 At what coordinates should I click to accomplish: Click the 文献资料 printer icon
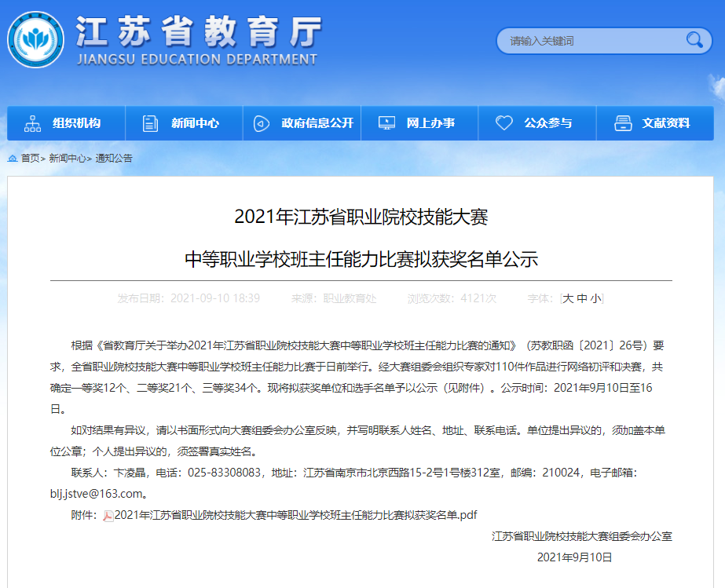[x=623, y=123]
